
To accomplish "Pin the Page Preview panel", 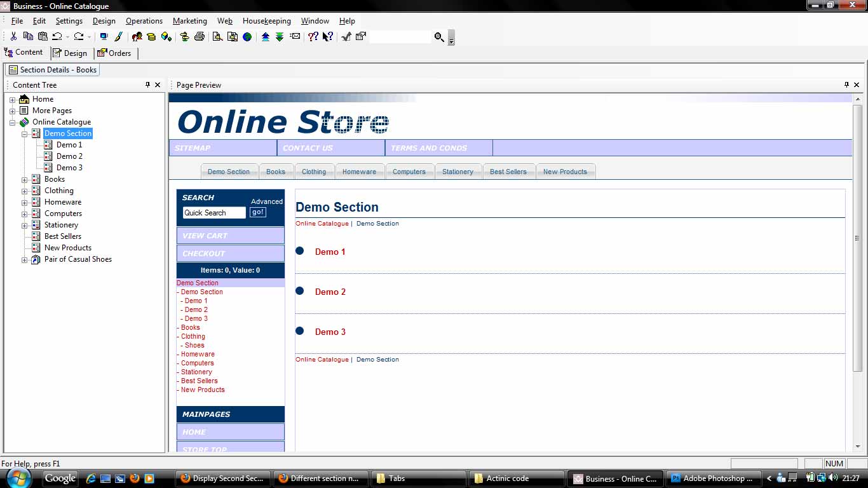I will (x=846, y=85).
